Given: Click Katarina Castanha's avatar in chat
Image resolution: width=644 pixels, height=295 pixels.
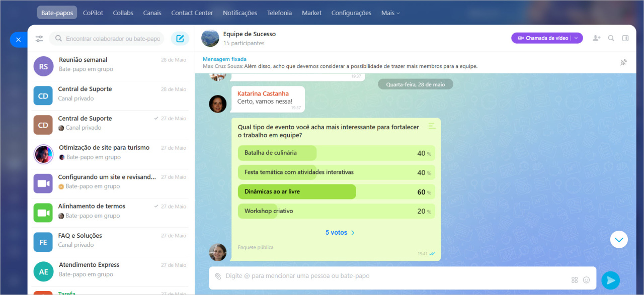Looking at the screenshot, I should [x=218, y=104].
